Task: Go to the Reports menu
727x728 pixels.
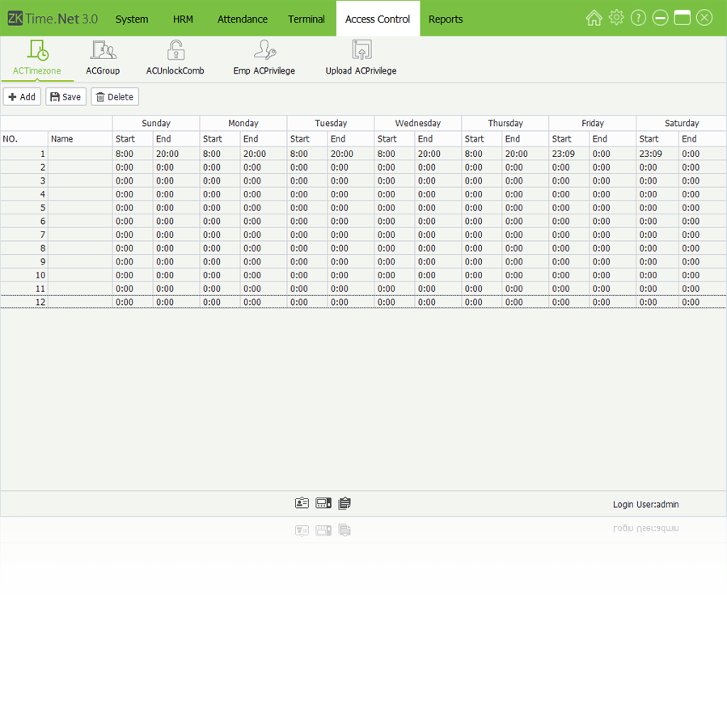Action: [x=446, y=19]
